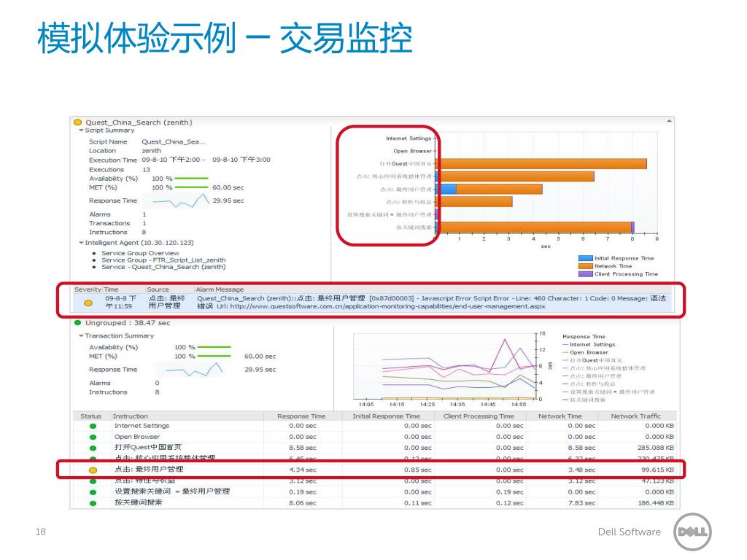Click green status icon of 按关键词搜索 row
This screenshot has width=747, height=560.
[93, 503]
